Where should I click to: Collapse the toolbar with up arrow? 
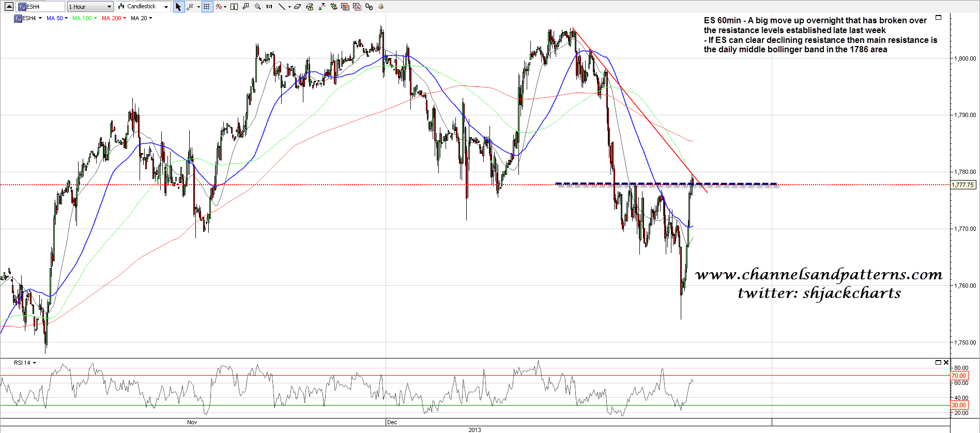[x=9, y=7]
